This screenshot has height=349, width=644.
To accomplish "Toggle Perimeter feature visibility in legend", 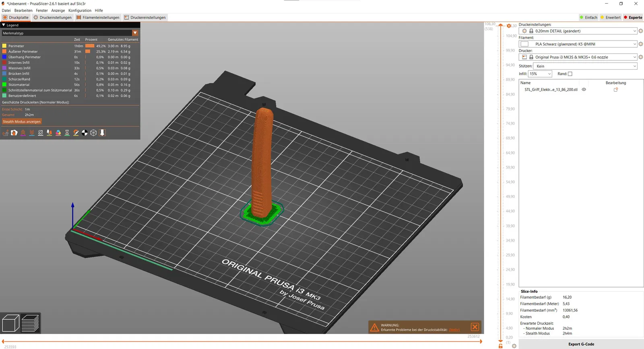I will coord(70,46).
